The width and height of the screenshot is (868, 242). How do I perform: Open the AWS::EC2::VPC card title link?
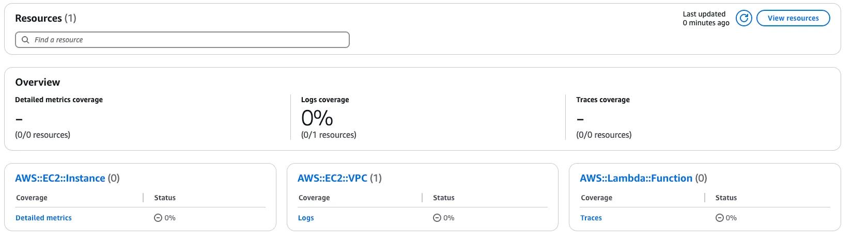[332, 179]
